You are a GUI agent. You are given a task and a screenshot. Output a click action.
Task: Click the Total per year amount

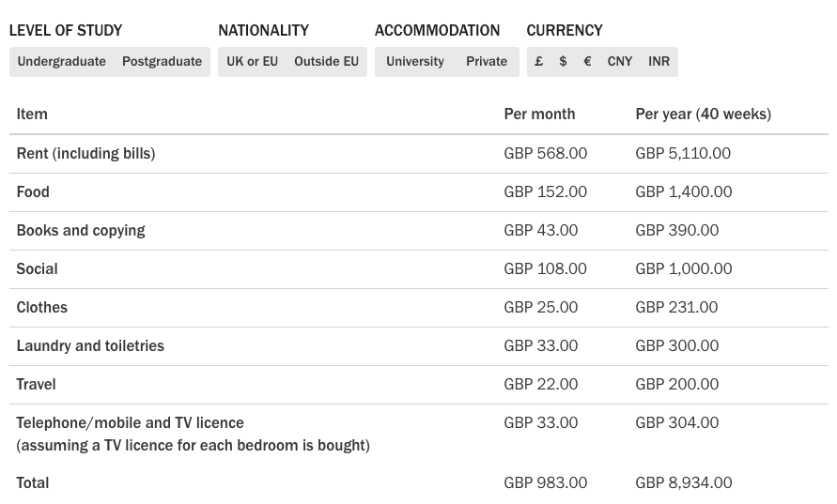(x=683, y=483)
